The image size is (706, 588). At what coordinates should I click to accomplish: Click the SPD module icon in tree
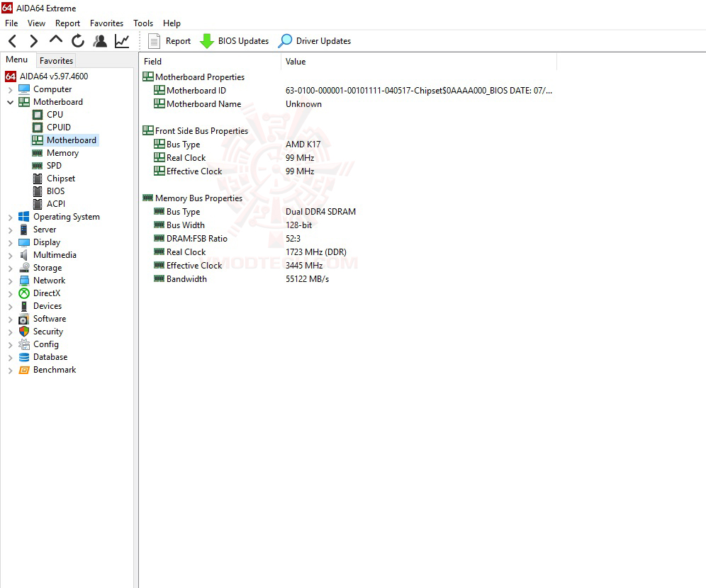[x=38, y=166]
